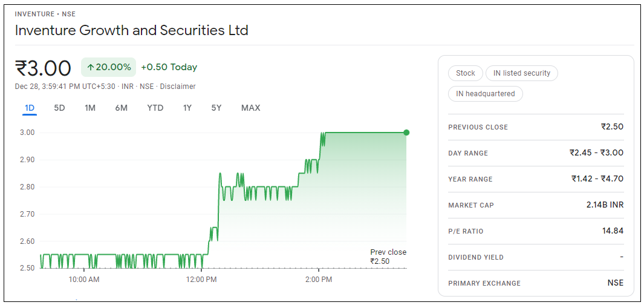This screenshot has height=305, width=644.
Task: Click the green 20.00% change badge
Action: coord(108,67)
